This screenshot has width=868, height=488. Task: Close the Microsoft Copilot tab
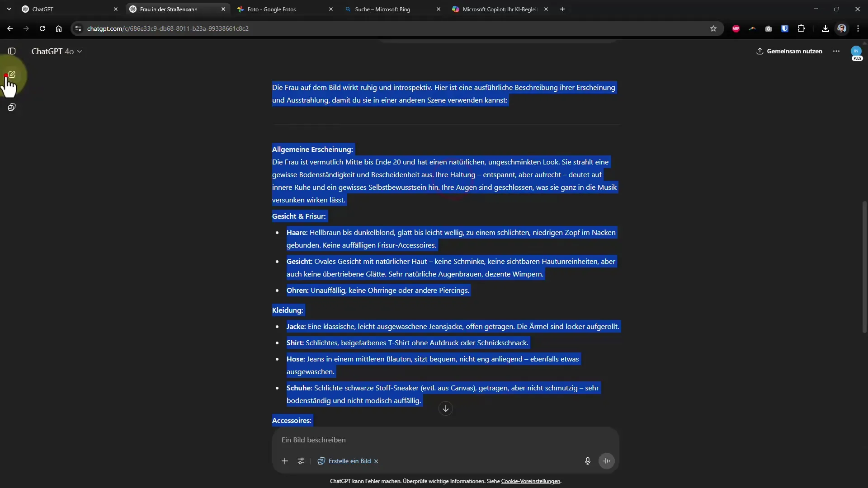tap(546, 9)
